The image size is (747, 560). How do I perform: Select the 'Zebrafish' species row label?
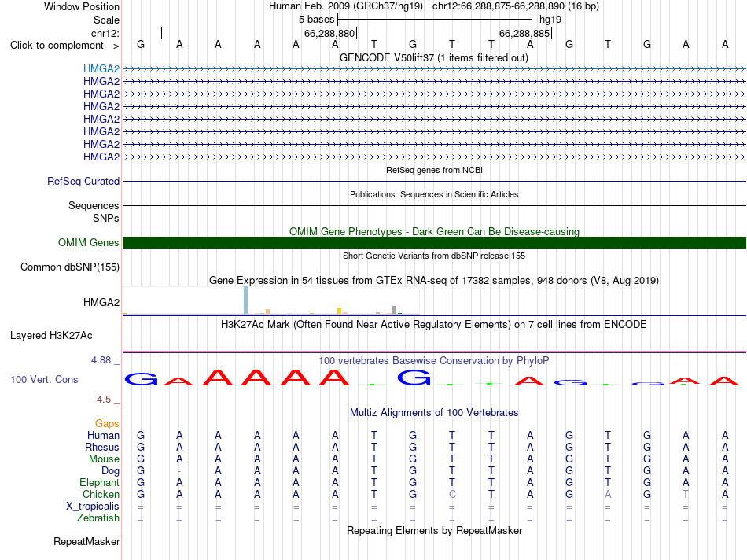pyautogui.click(x=98, y=518)
